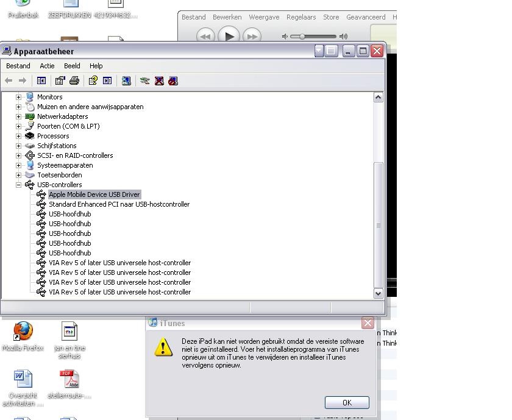Click the Mozilla Firefox desktop icon
Screen dimensions: 512x420
pos(23,331)
